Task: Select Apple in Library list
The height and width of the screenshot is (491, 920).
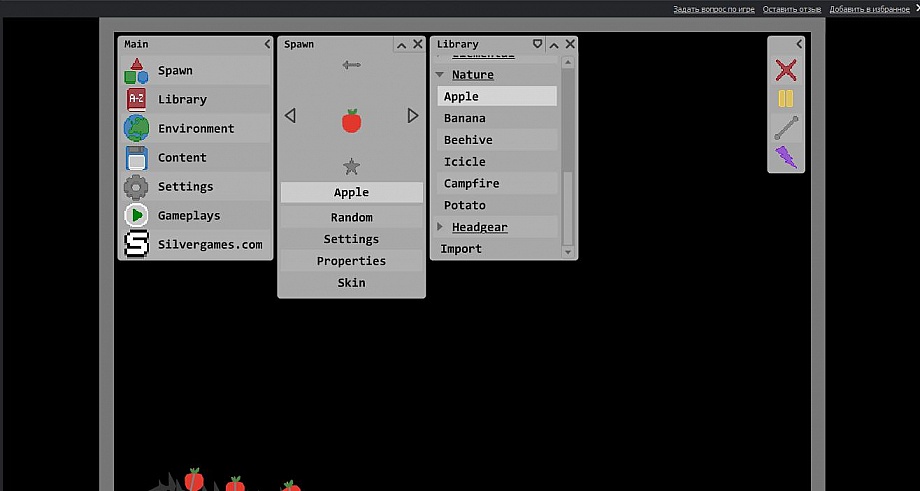Action: [497, 96]
